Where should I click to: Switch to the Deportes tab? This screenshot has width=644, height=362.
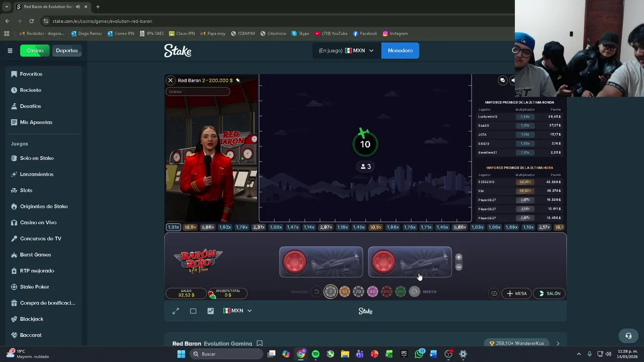(67, 50)
